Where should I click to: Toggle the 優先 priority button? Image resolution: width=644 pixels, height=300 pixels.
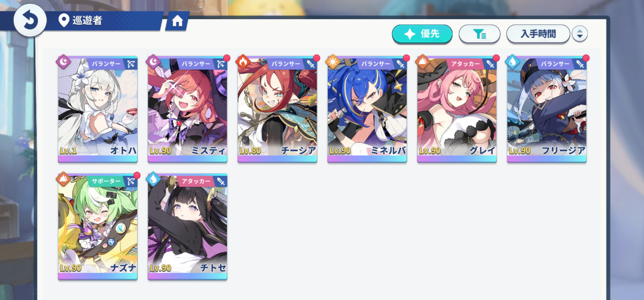click(x=422, y=34)
